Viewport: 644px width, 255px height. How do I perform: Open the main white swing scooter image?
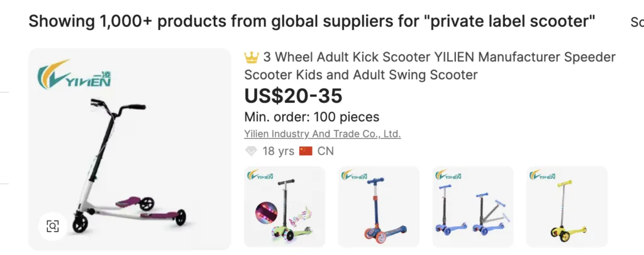[x=129, y=163]
